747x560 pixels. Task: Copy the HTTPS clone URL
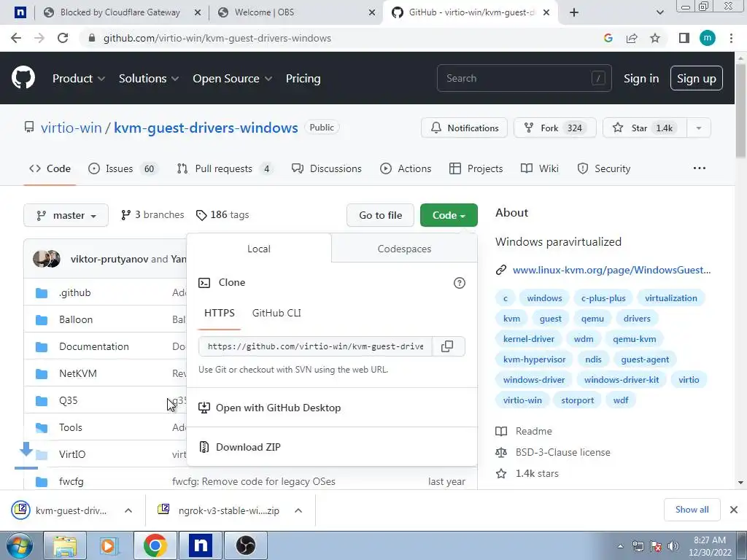point(447,346)
